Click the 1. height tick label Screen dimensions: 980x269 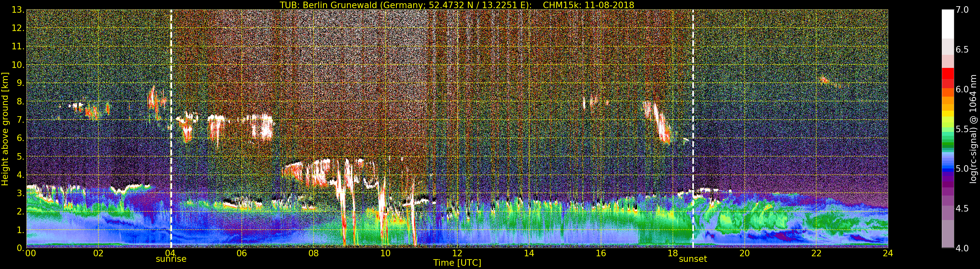coord(21,230)
